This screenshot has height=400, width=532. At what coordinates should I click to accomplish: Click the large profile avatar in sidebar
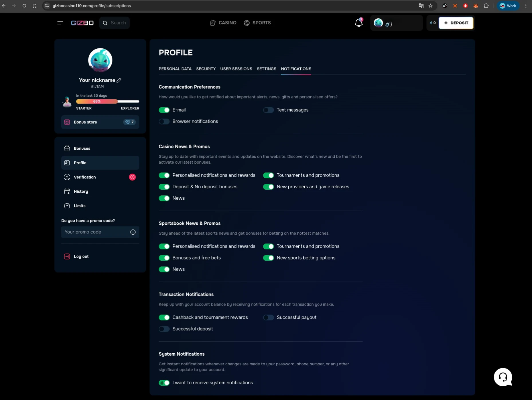100,60
